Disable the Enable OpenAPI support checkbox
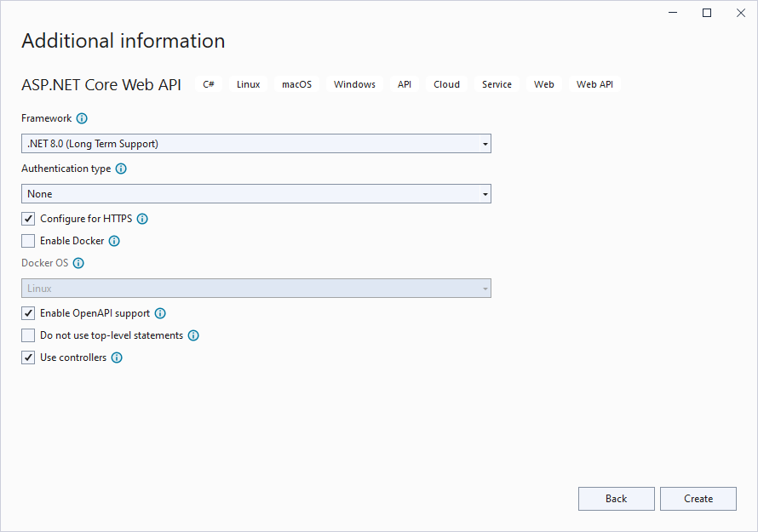Viewport: 758px width, 532px height. tap(28, 313)
